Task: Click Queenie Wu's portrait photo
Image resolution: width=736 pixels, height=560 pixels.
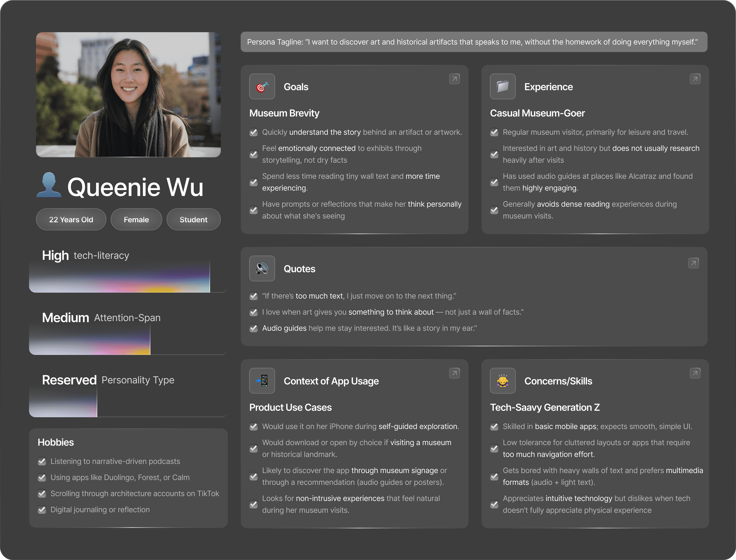Action: coord(128,95)
